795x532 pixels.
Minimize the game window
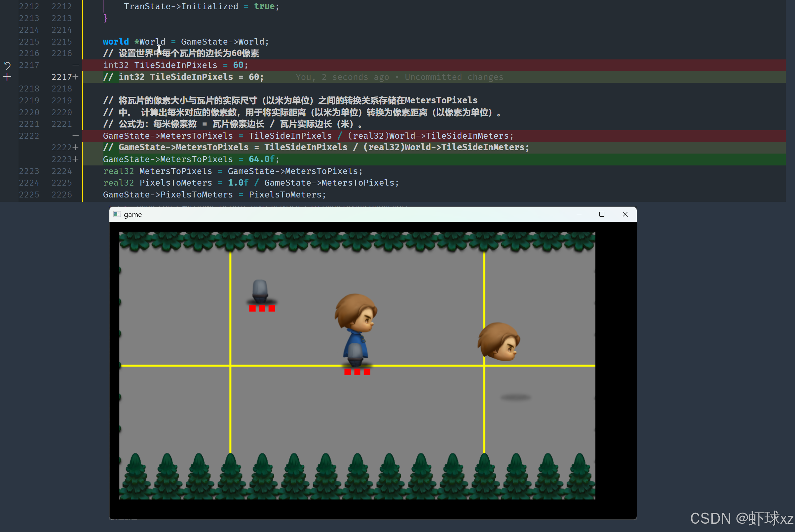click(579, 214)
